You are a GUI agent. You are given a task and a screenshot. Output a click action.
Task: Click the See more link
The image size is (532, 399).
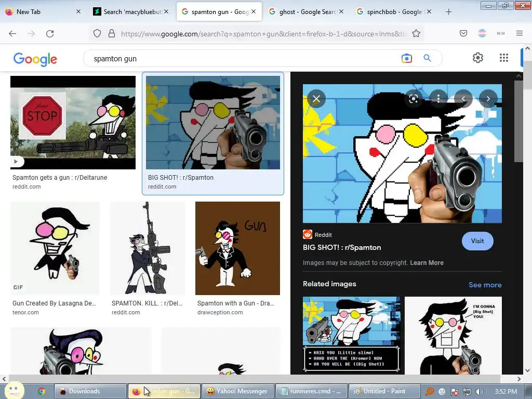click(x=485, y=285)
